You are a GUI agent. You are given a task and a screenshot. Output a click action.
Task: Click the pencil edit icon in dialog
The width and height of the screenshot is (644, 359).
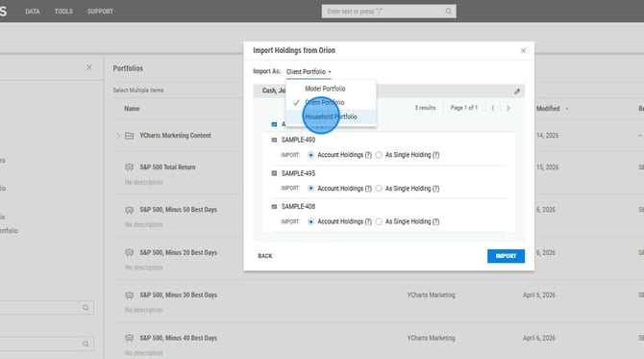pyautogui.click(x=517, y=91)
